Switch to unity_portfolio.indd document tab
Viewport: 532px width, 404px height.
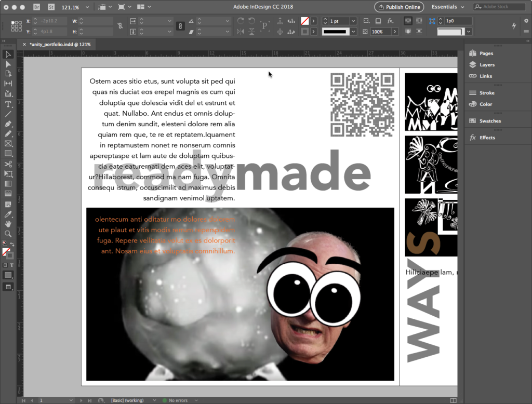pyautogui.click(x=59, y=45)
